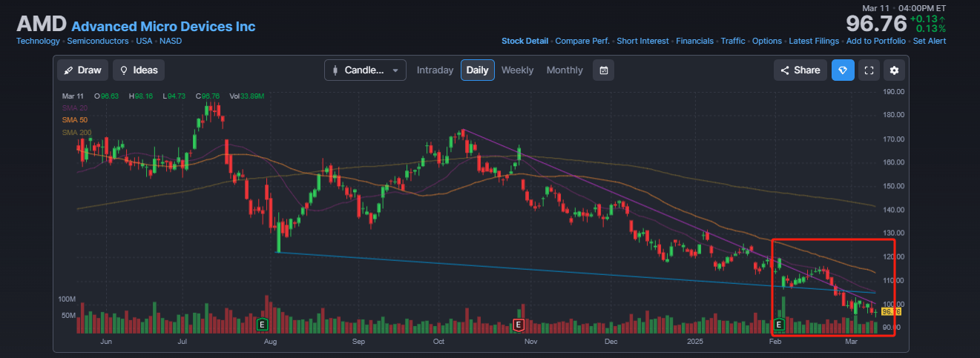Image resolution: width=980 pixels, height=358 pixels.
Task: Click the Vol 33.89M readout
Action: click(247, 96)
